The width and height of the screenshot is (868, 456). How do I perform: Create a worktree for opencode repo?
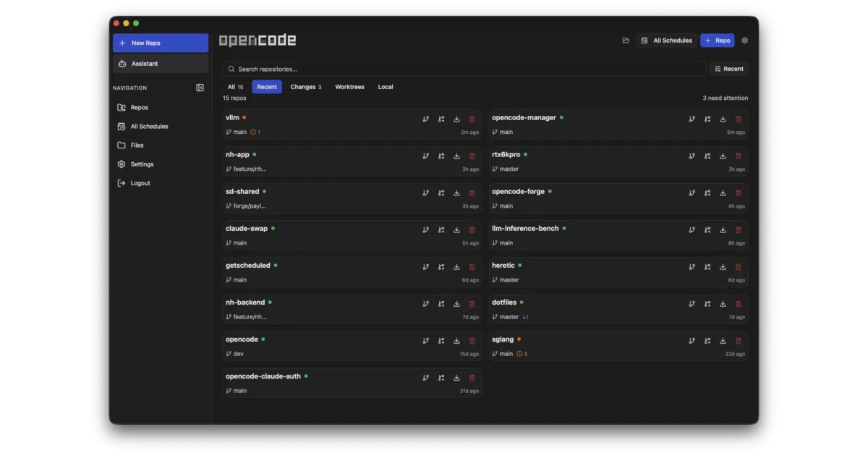pyautogui.click(x=441, y=341)
